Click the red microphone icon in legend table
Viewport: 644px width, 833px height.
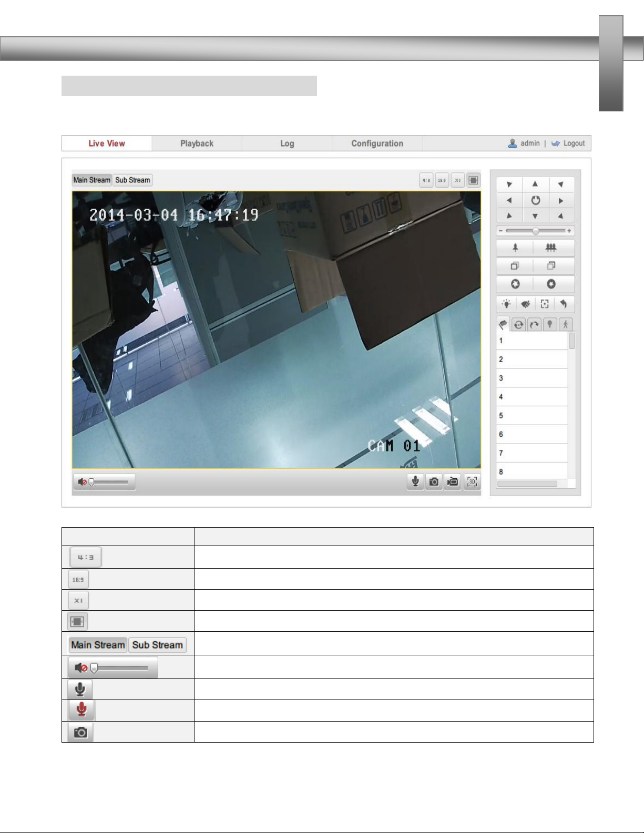click(x=81, y=710)
